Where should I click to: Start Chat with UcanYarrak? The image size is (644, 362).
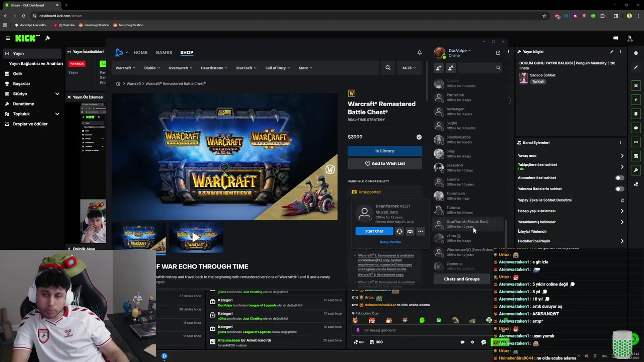coord(374,231)
